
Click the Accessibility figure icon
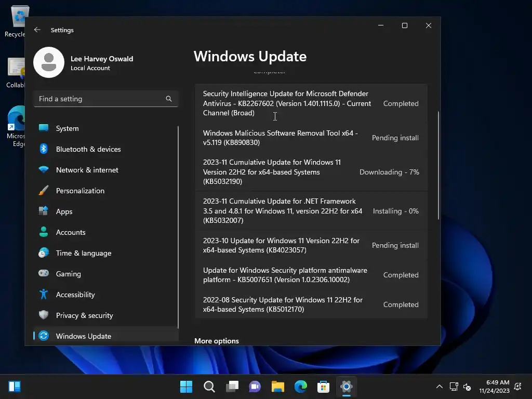44,294
